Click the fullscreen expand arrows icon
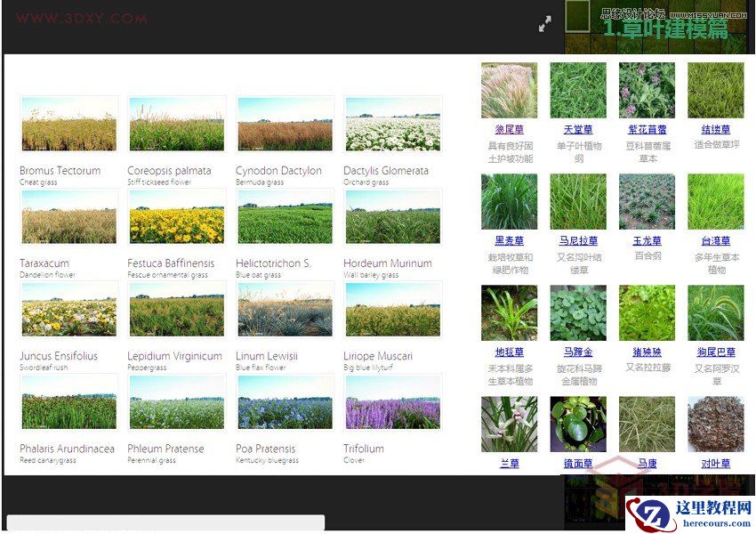The image size is (756, 534). click(x=546, y=24)
